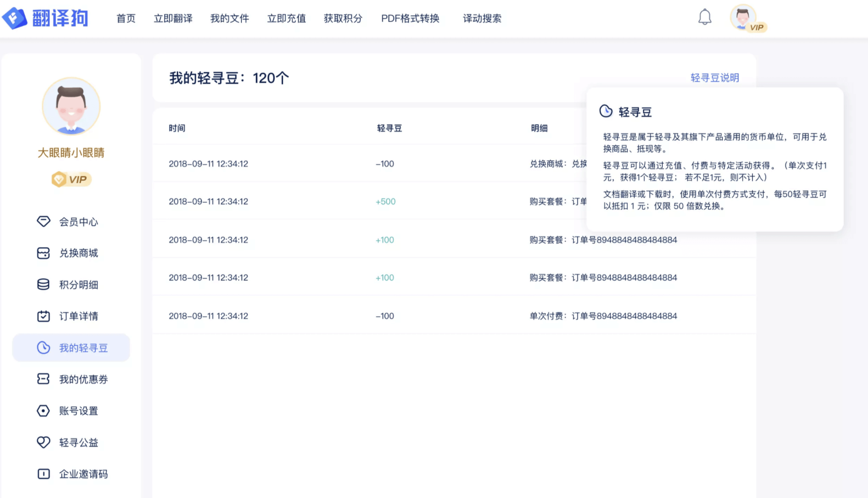Click the 我的优惠券 coupon icon
The width and height of the screenshot is (868, 498).
coord(43,379)
